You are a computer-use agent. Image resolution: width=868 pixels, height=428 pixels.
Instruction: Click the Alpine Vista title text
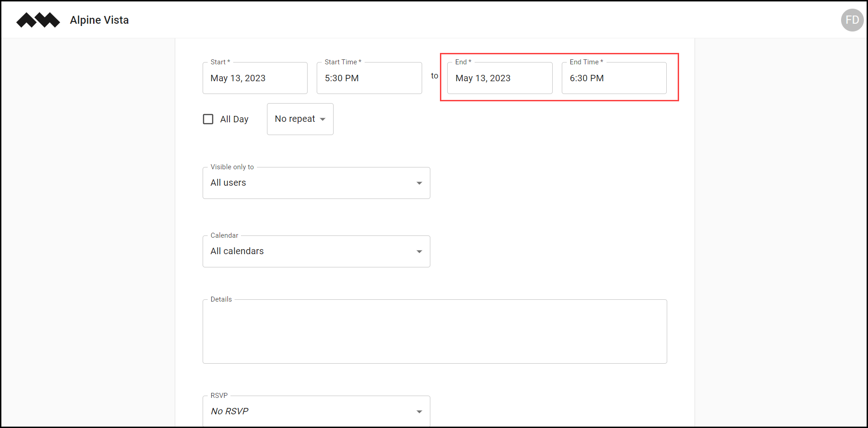(x=99, y=20)
